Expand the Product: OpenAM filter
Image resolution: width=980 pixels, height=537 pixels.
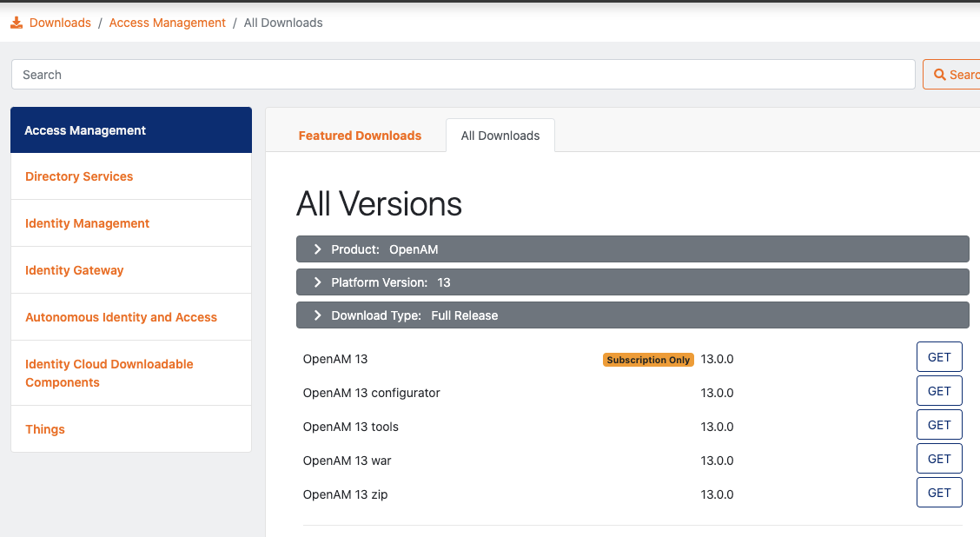click(x=632, y=249)
